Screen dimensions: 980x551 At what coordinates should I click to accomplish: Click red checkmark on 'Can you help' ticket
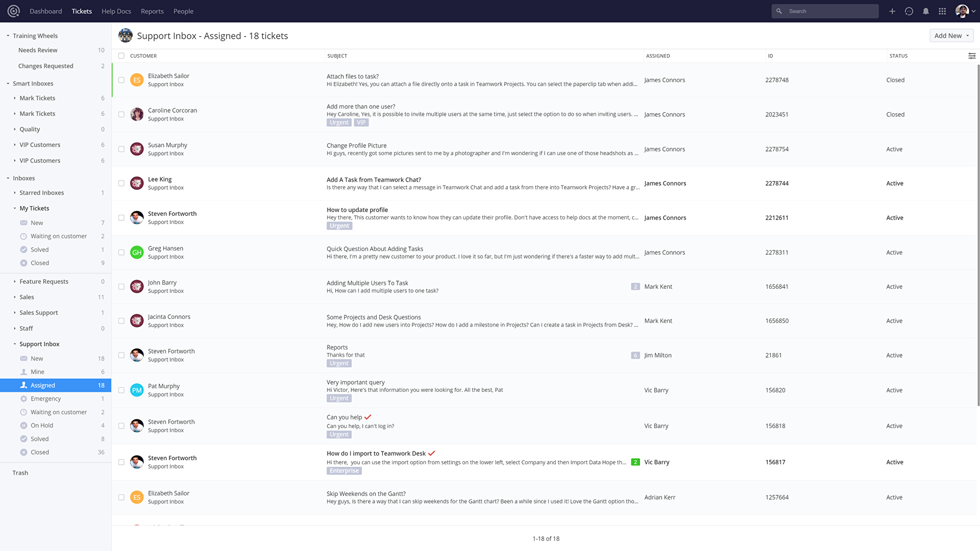368,417
